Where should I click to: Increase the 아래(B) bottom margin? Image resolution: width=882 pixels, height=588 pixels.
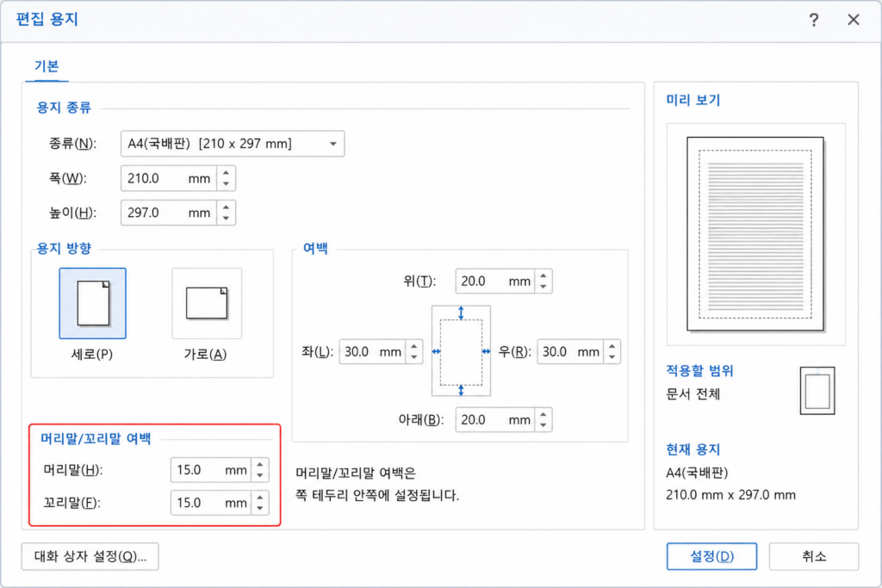click(x=543, y=415)
